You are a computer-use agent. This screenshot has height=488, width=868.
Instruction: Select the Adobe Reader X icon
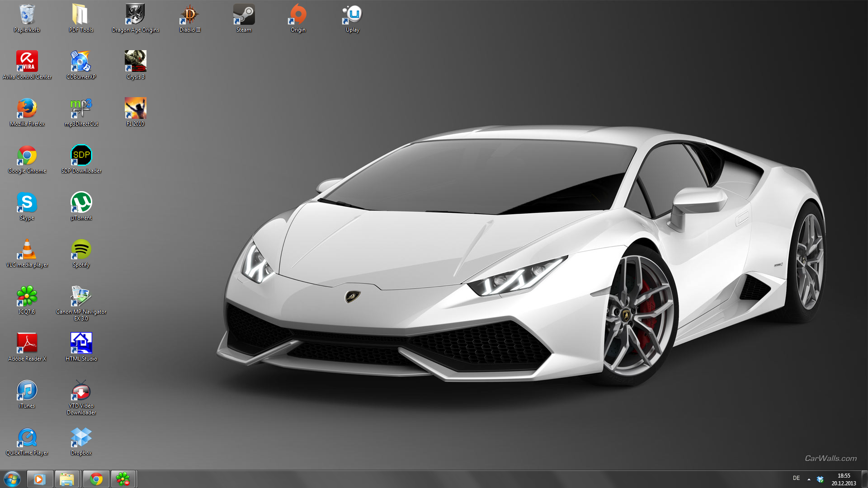(27, 347)
